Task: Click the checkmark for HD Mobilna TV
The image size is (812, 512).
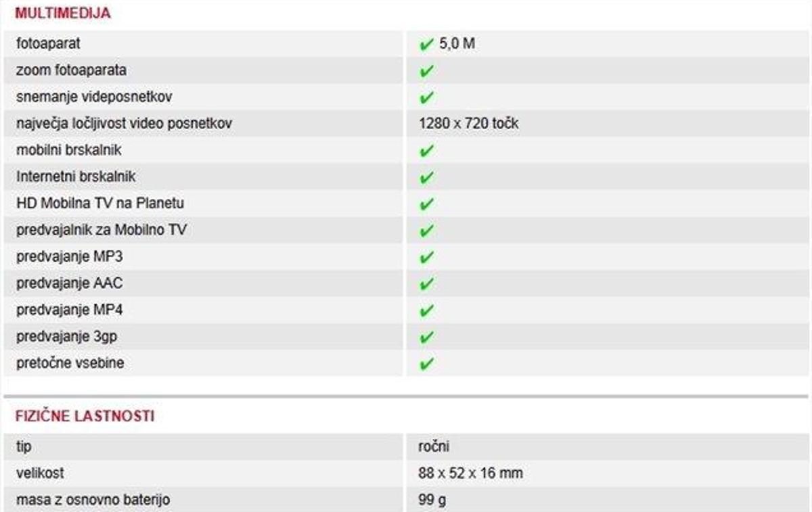Action: [426, 204]
